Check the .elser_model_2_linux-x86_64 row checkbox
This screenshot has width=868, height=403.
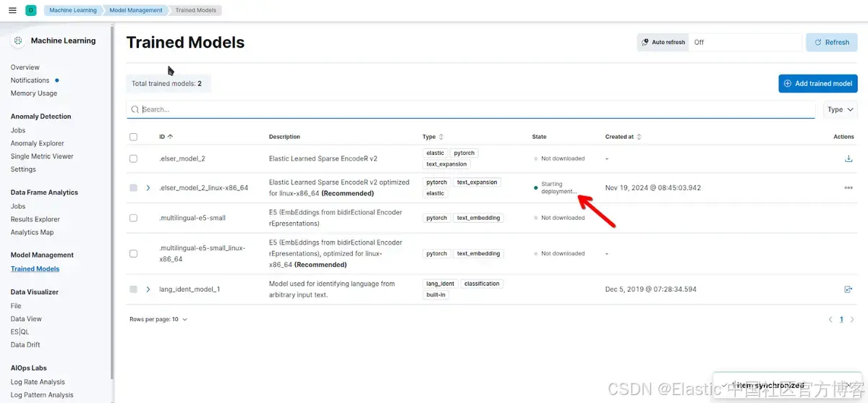pos(133,188)
